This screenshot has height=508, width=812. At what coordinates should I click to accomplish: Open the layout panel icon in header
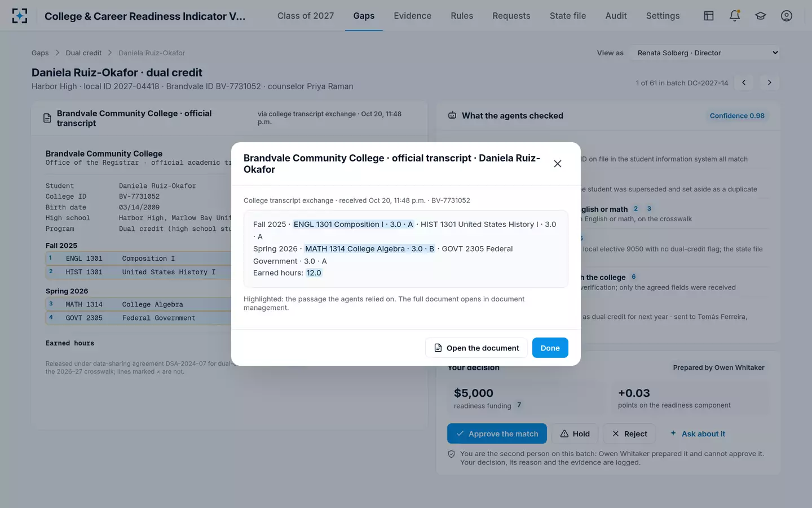click(x=709, y=16)
